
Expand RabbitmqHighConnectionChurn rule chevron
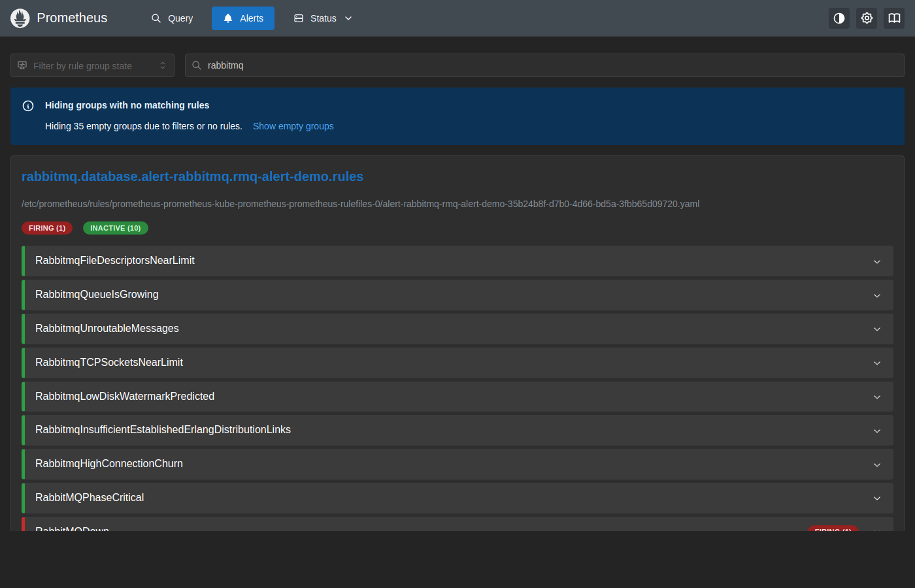click(877, 465)
